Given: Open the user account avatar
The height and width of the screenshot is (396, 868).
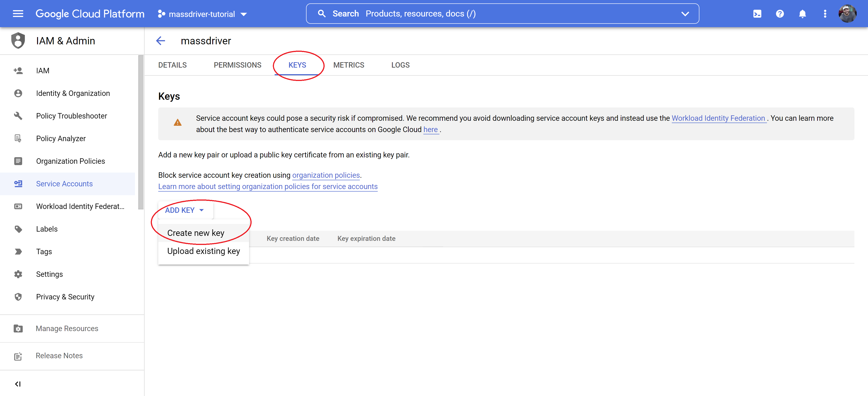Looking at the screenshot, I should click(847, 14).
